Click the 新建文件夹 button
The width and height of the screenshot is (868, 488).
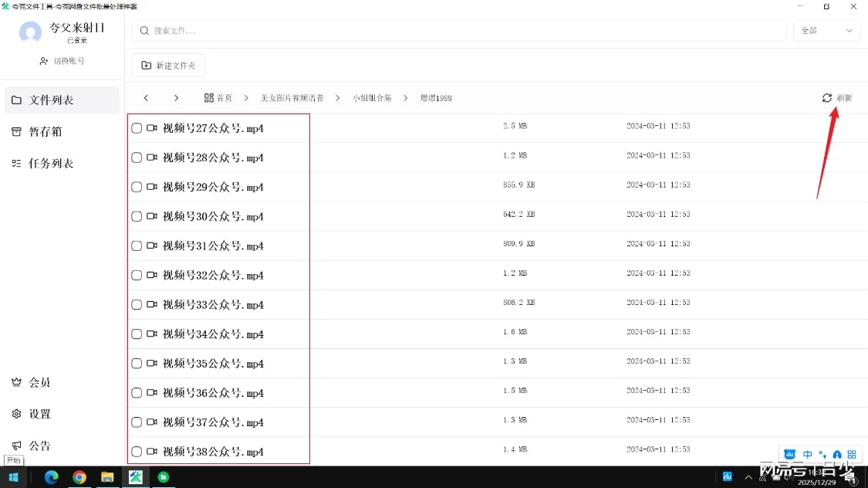pyautogui.click(x=167, y=66)
